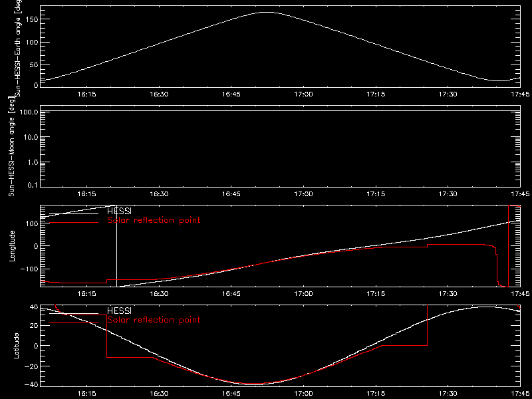The image size is (532, 399).
Task: Click 16:15 time label under Moon angle plot
Action: [87, 194]
